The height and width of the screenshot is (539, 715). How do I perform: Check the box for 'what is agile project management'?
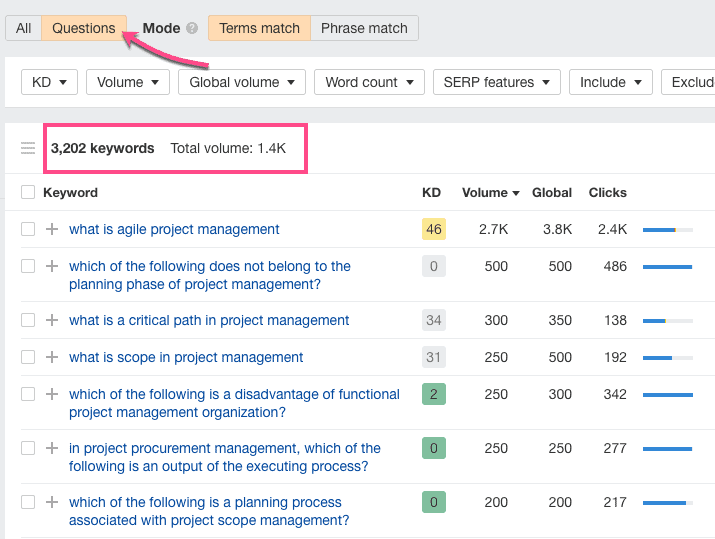point(28,229)
